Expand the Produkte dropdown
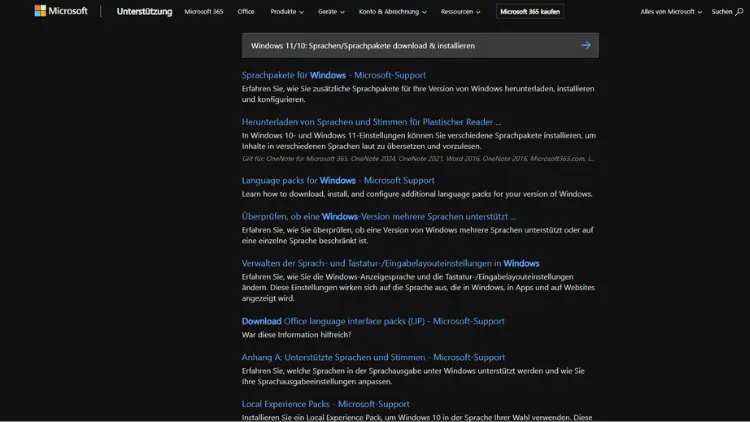The height and width of the screenshot is (422, 750). click(287, 11)
